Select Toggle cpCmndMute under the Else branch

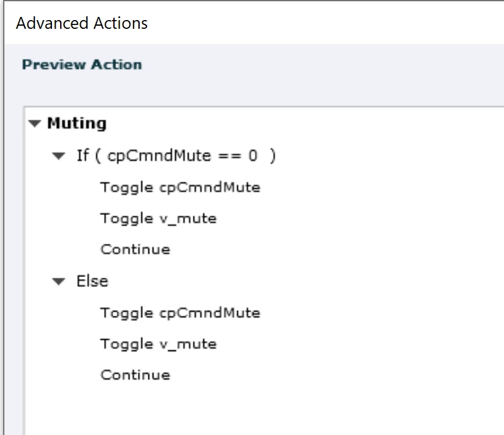click(x=180, y=312)
